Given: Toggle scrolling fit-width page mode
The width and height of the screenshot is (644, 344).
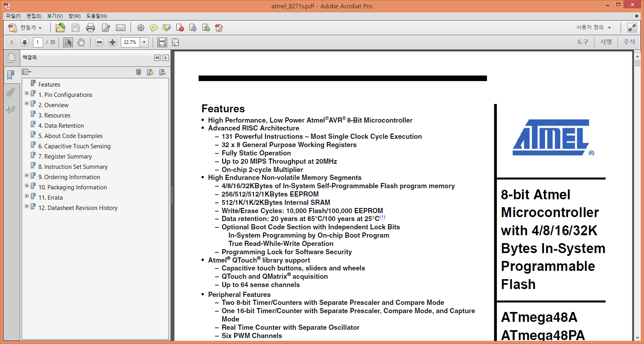Looking at the screenshot, I should (162, 42).
